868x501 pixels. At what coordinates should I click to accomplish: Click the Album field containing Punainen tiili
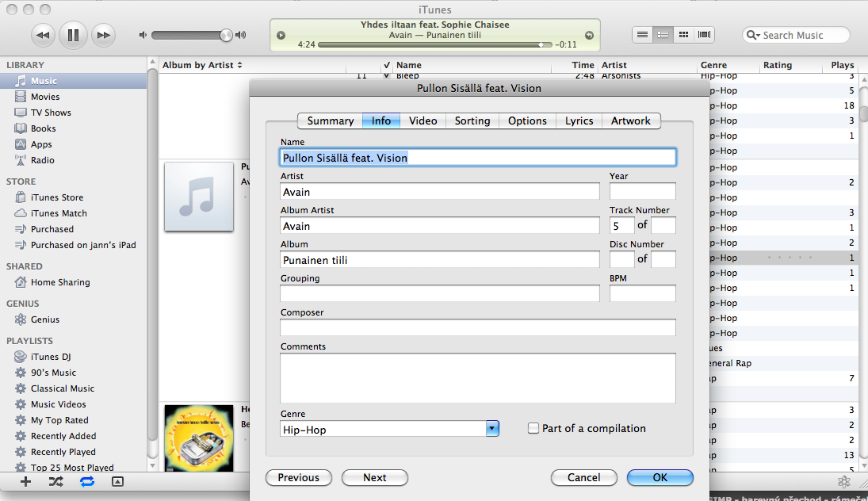[x=439, y=260]
